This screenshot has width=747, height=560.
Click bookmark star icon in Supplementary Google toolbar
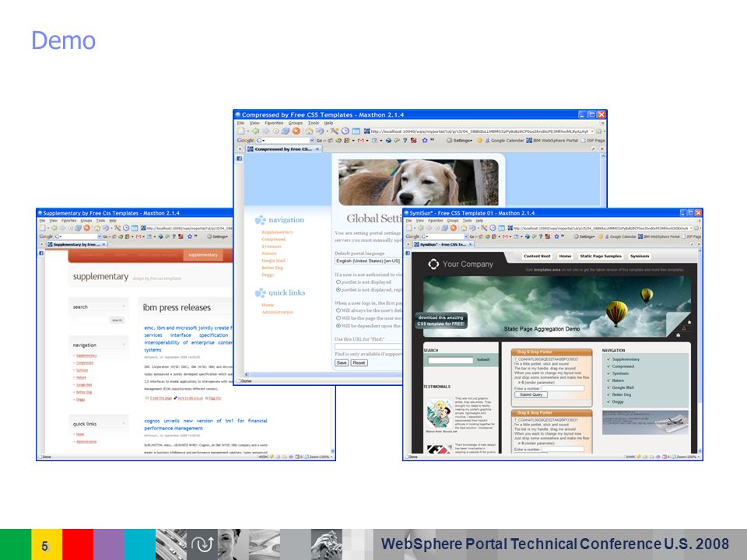[189, 236]
